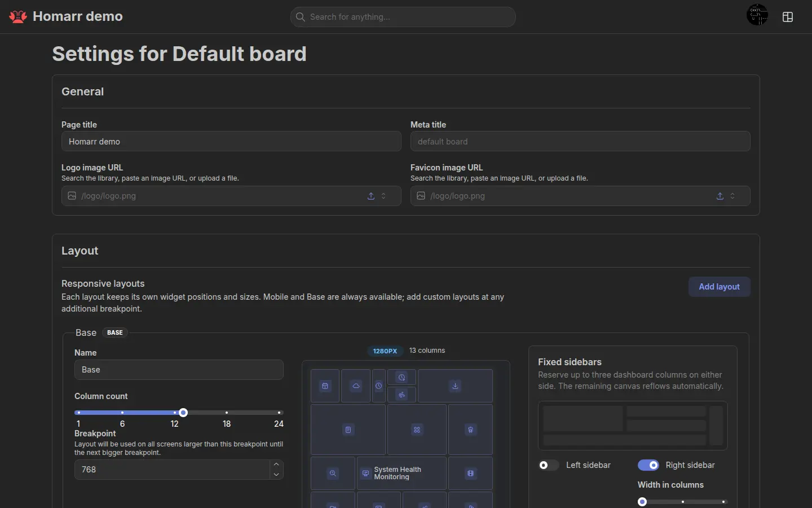The width and height of the screenshot is (812, 508).
Task: Select the downloads widget in layout preview
Action: point(455,386)
